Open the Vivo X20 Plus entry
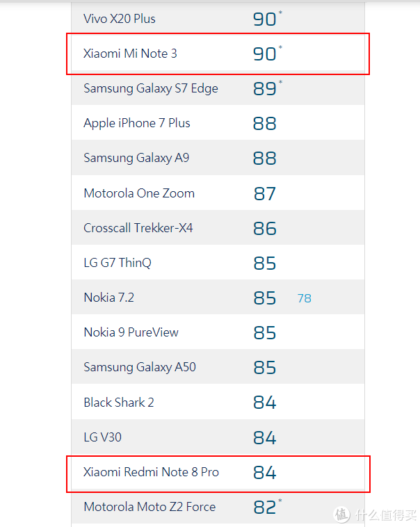This screenshot has width=420, height=527. coord(120,19)
